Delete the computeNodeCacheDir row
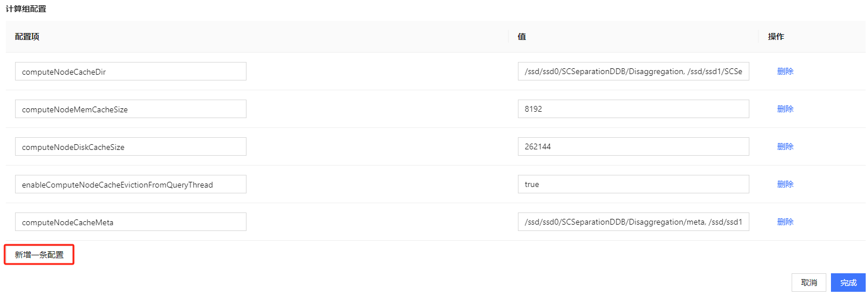 coord(785,72)
